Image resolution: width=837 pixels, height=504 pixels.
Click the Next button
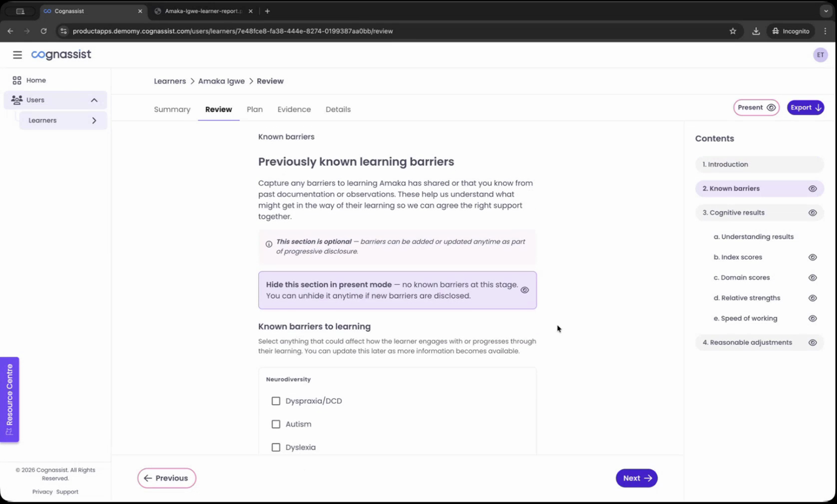(x=636, y=478)
